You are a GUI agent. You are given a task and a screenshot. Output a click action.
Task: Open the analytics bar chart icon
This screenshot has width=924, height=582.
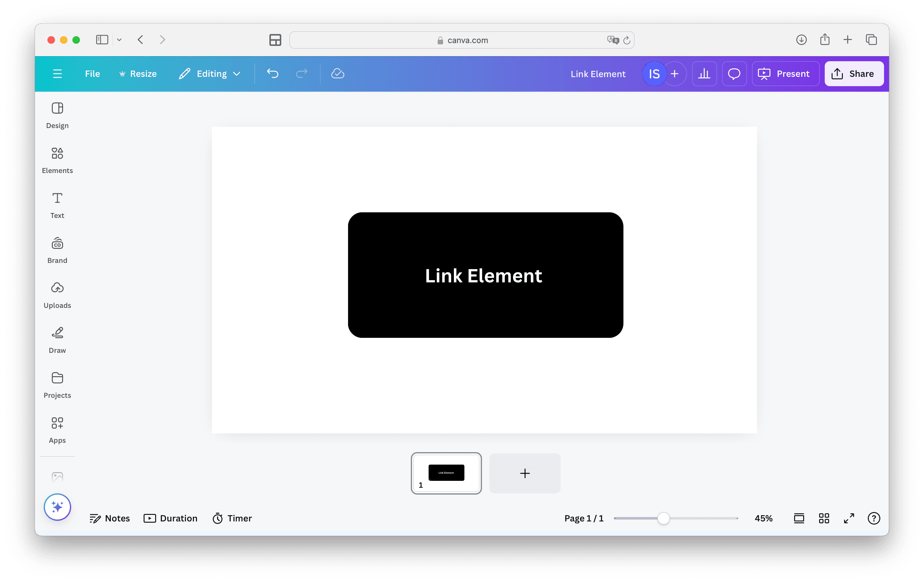tap(704, 74)
